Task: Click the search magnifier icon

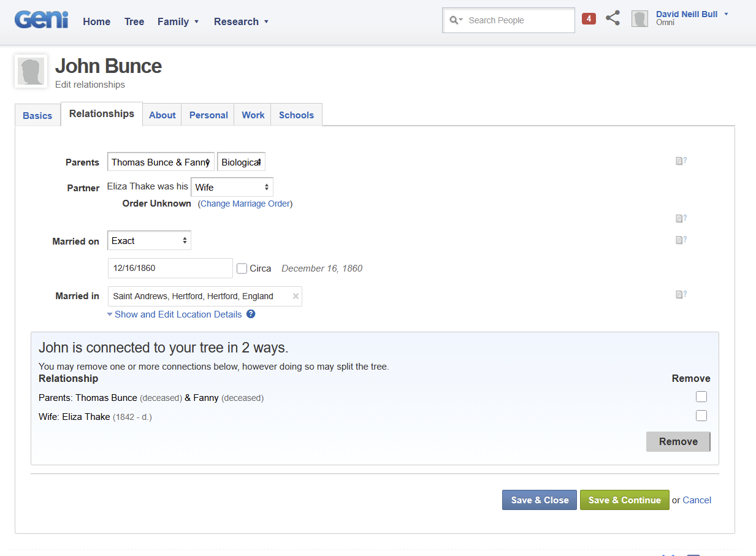Action: [454, 20]
